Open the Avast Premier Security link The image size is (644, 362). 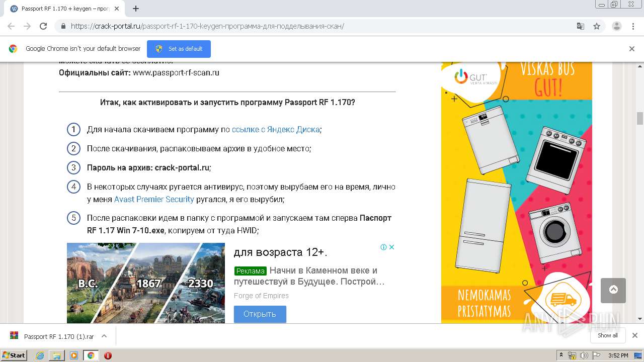(x=154, y=199)
